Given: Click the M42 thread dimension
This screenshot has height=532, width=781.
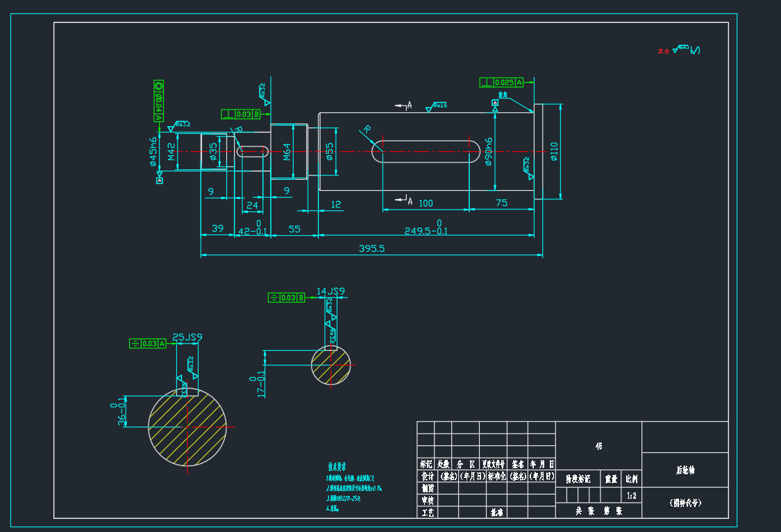Looking at the screenshot, I should coord(171,152).
